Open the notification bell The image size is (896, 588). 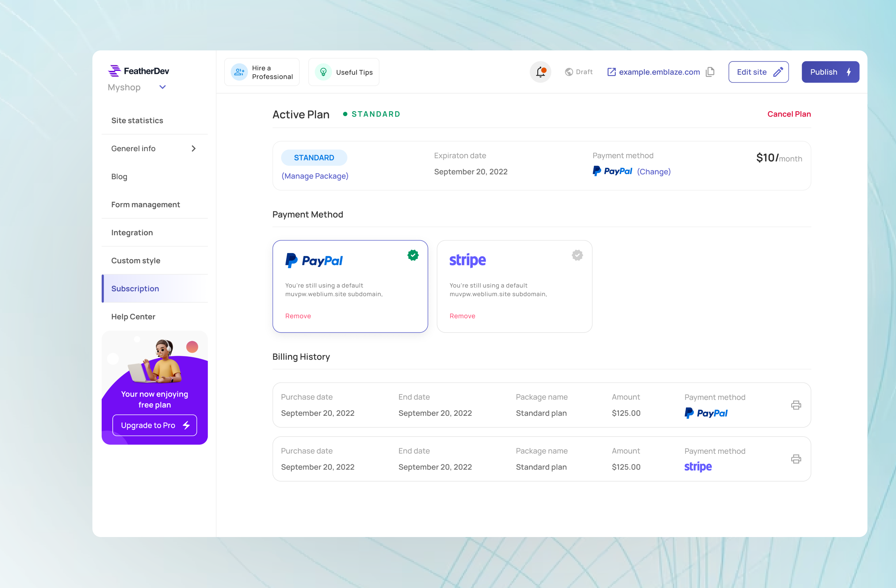540,72
